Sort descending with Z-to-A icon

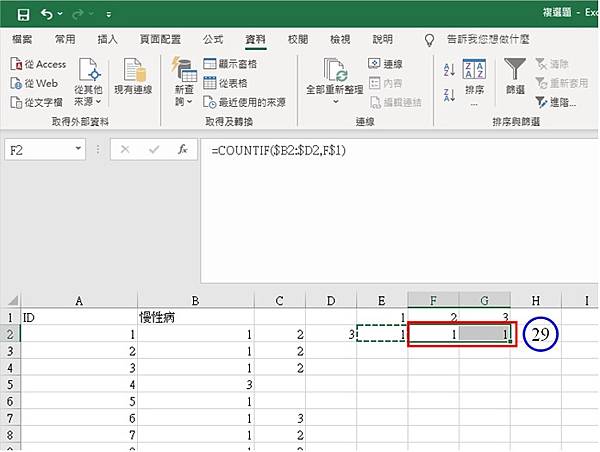[449, 95]
